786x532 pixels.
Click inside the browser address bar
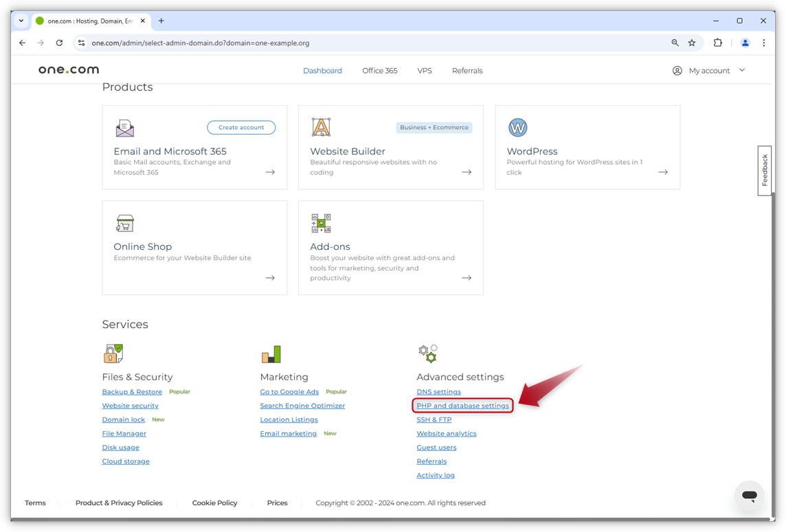coord(275,43)
